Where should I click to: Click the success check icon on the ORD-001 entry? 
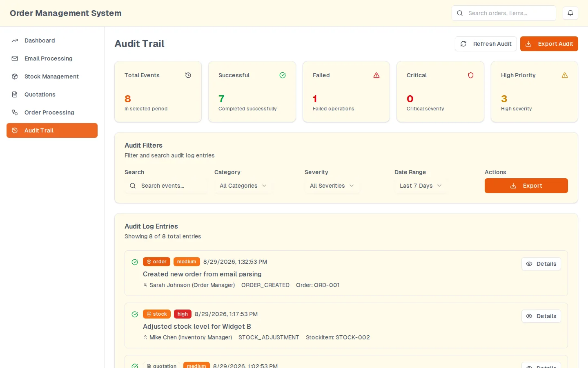coord(135,262)
